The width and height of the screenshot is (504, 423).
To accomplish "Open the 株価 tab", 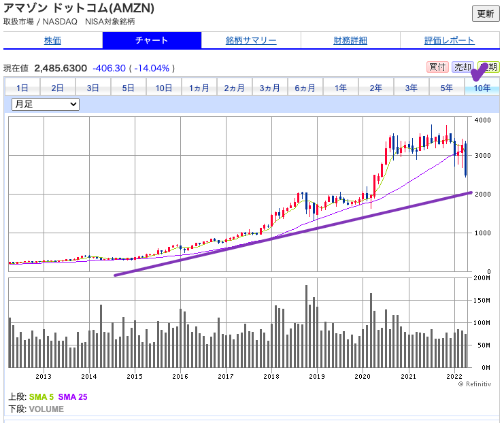I will pos(53,41).
